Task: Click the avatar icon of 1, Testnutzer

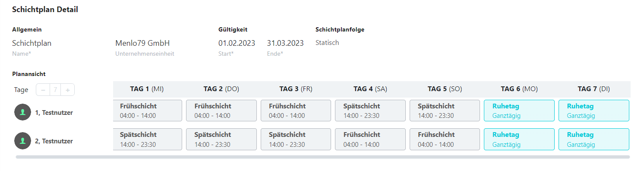Action: (x=22, y=112)
